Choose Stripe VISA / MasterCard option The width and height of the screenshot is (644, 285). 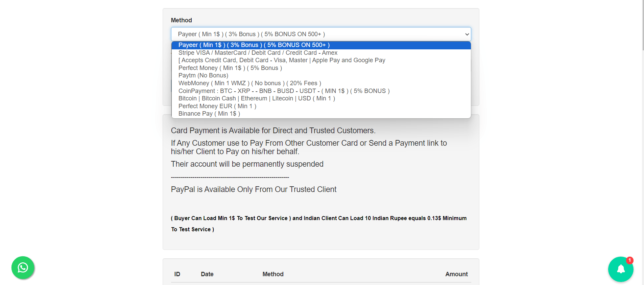tap(258, 53)
